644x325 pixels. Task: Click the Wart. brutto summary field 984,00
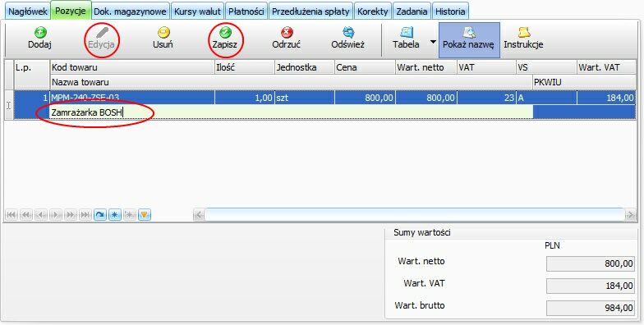pos(590,308)
